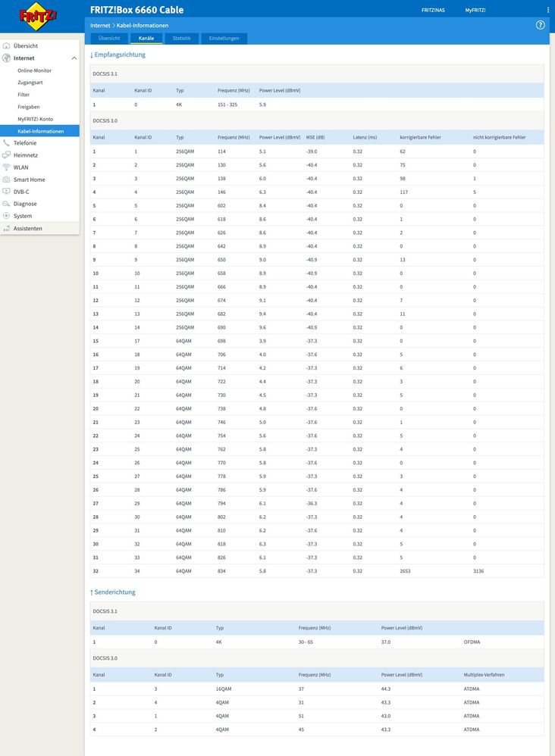The width and height of the screenshot is (555, 756).
Task: Open the Einstellungen tab
Action: [x=224, y=38]
